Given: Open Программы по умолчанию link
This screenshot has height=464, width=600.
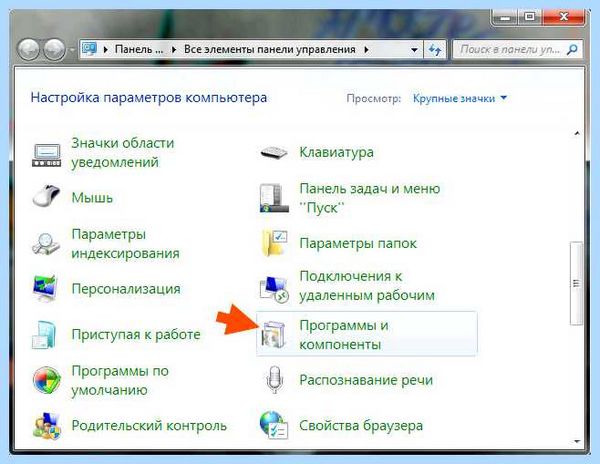Looking at the screenshot, I should (120, 380).
